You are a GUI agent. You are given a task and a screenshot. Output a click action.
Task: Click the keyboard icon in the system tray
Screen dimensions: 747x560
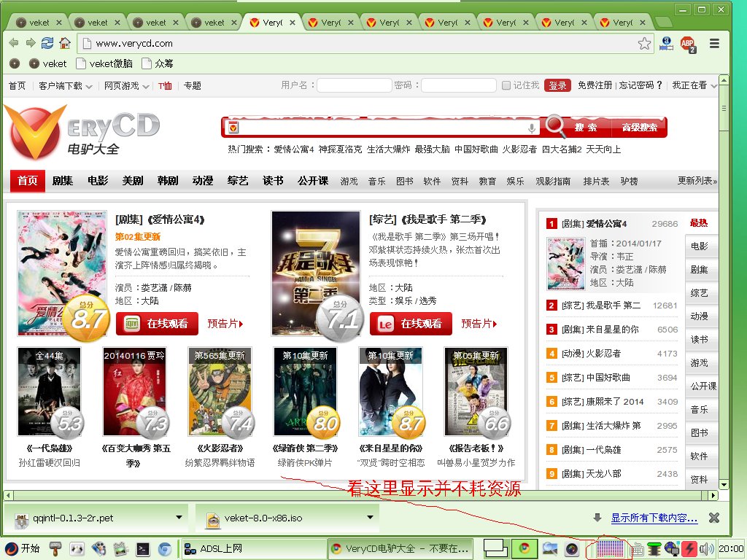638,549
